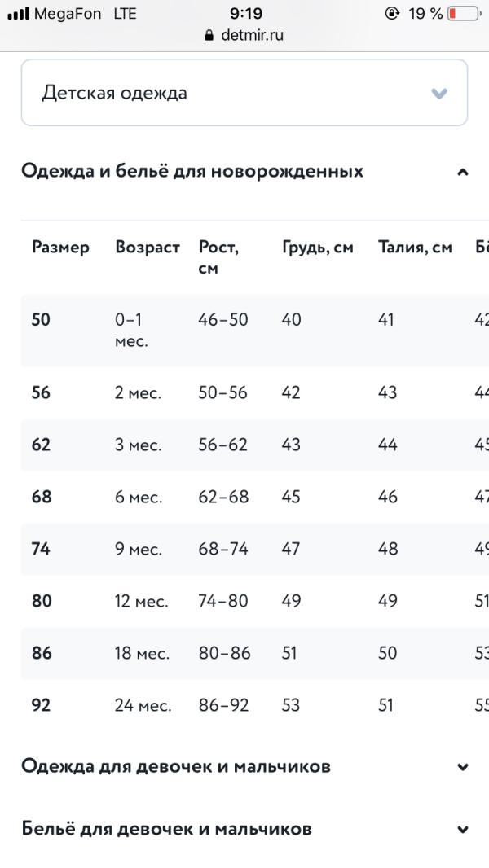Click the Грудь, см column header
The image size is (489, 868).
[x=317, y=247]
